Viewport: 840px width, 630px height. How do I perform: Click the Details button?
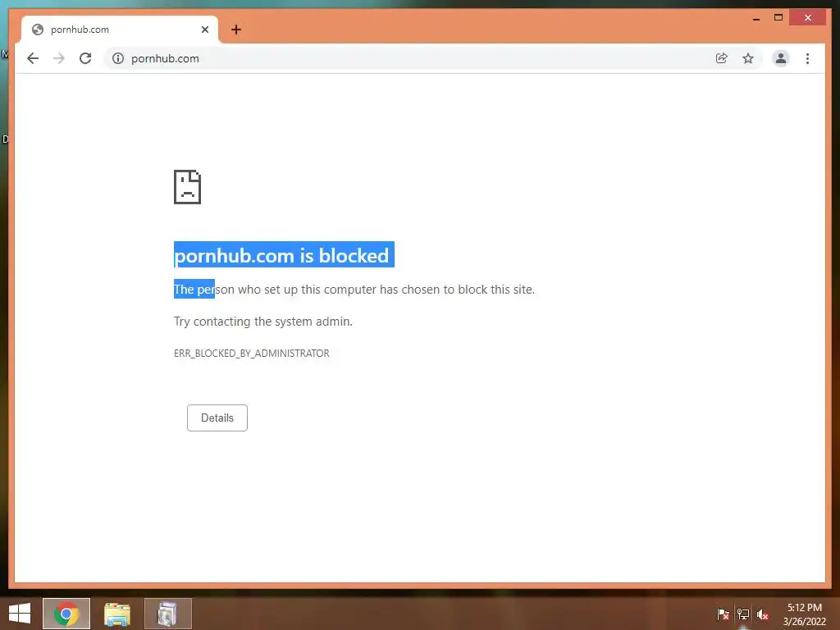pyautogui.click(x=217, y=418)
